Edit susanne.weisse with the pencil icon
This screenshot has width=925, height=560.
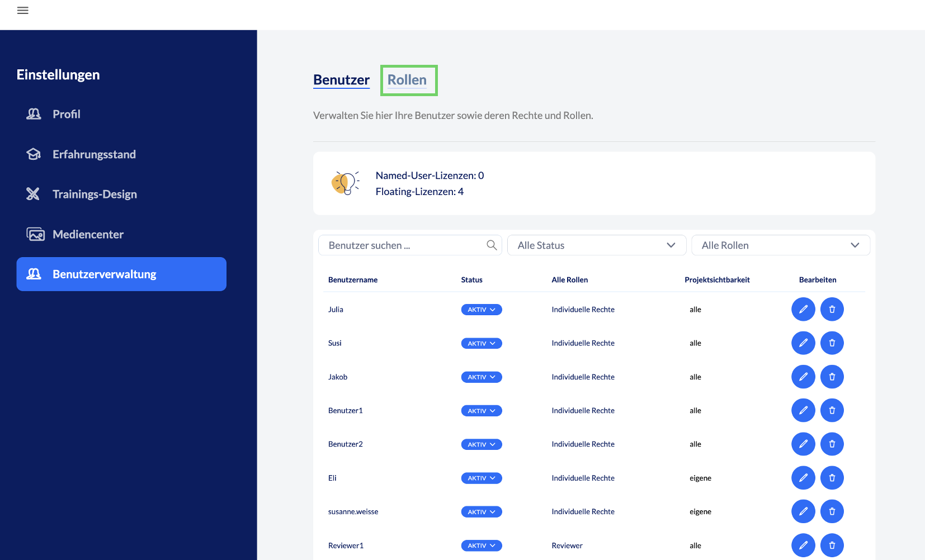click(803, 511)
